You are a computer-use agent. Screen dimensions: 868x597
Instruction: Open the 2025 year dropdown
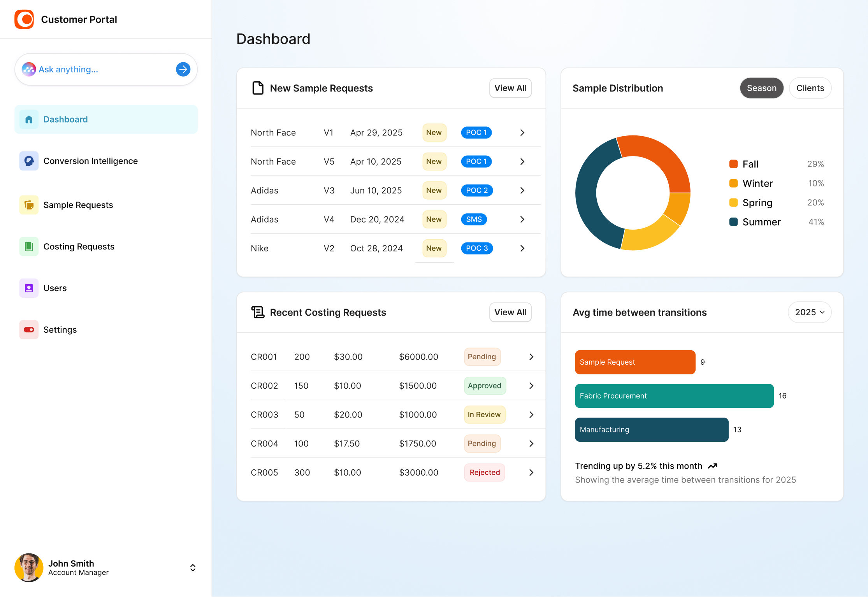(x=809, y=312)
